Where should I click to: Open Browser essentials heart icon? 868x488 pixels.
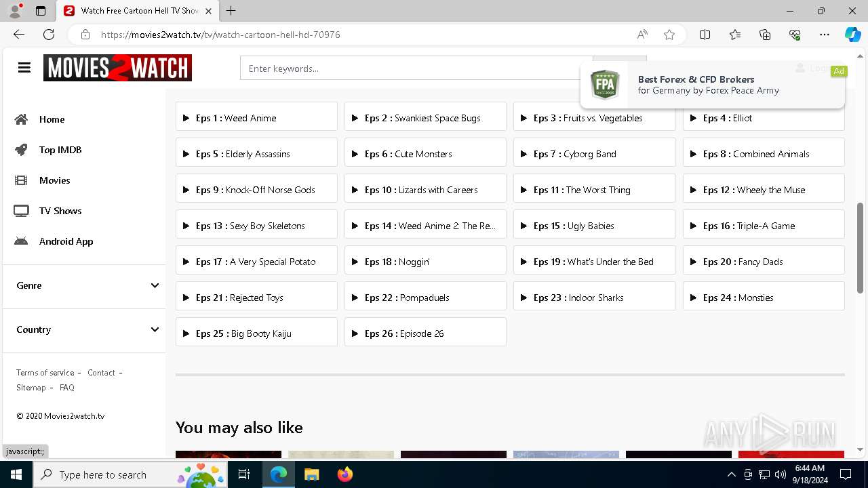pos(795,35)
